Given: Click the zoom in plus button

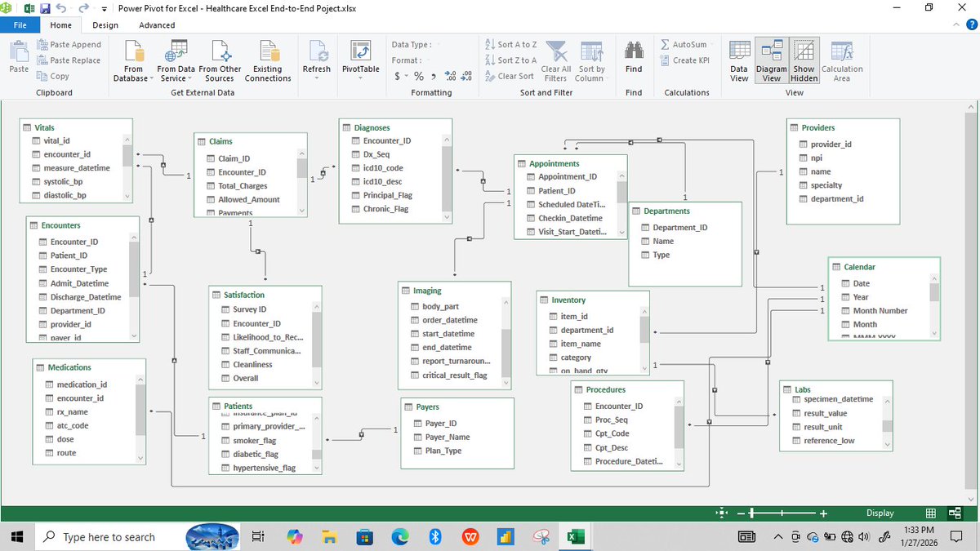Looking at the screenshot, I should tap(824, 513).
